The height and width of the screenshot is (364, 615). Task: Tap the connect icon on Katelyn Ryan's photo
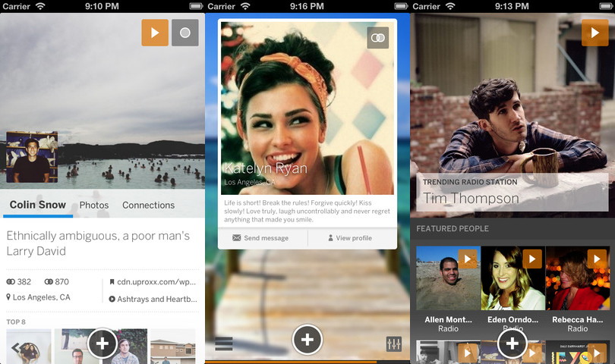click(377, 38)
